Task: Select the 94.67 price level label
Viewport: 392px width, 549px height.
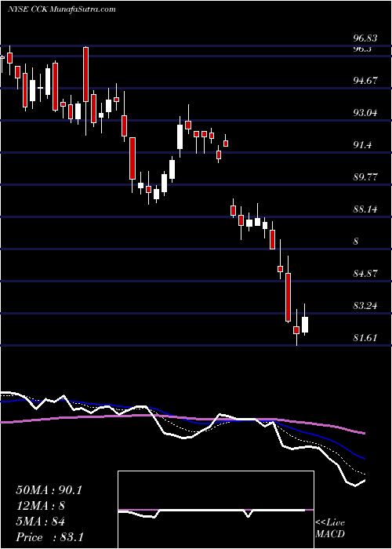Action: [365, 81]
